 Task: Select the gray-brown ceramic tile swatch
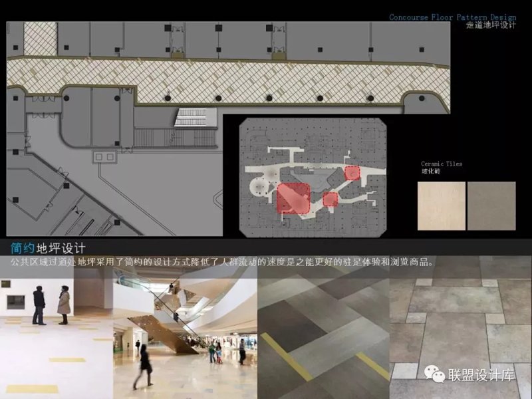pos(491,205)
